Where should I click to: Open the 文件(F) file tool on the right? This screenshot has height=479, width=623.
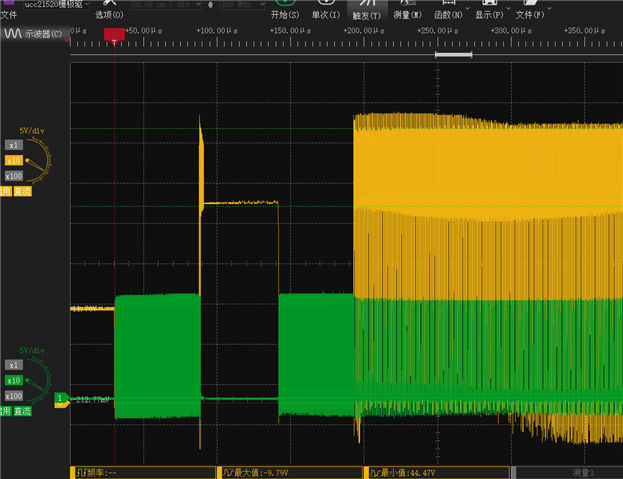tap(530, 10)
